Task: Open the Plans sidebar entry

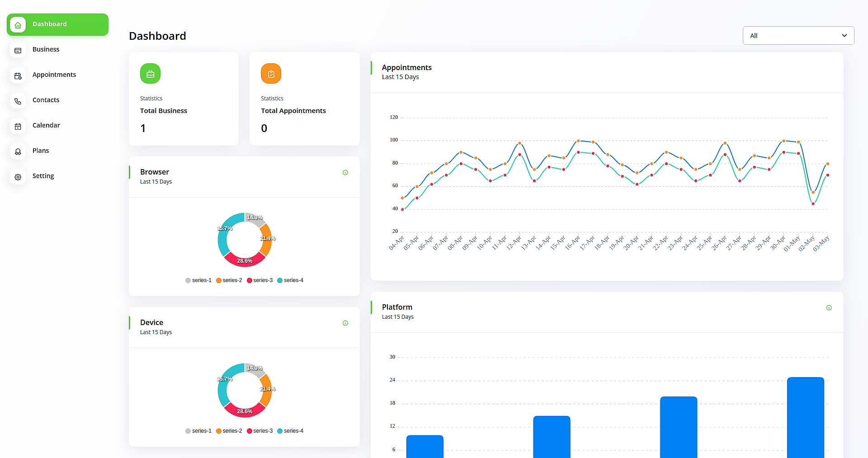Action: pyautogui.click(x=57, y=151)
